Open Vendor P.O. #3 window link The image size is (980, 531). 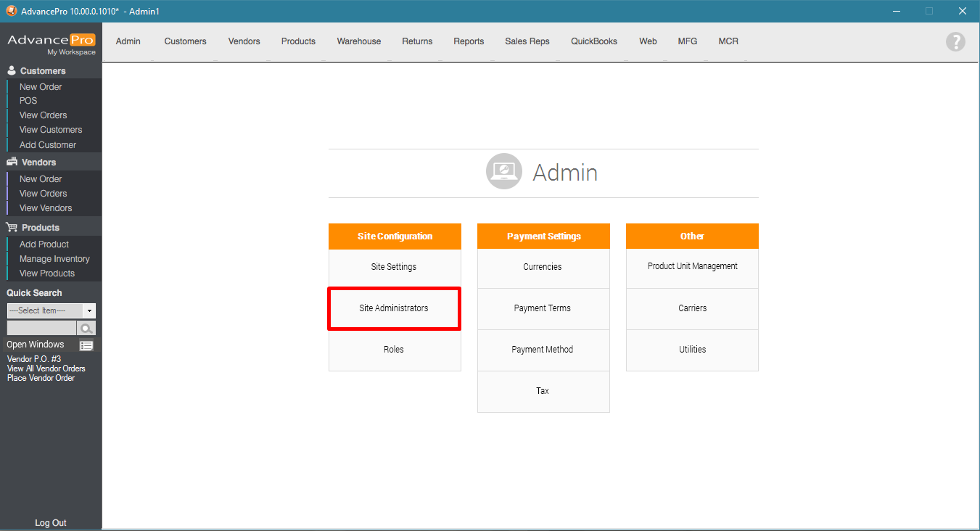[x=33, y=359]
